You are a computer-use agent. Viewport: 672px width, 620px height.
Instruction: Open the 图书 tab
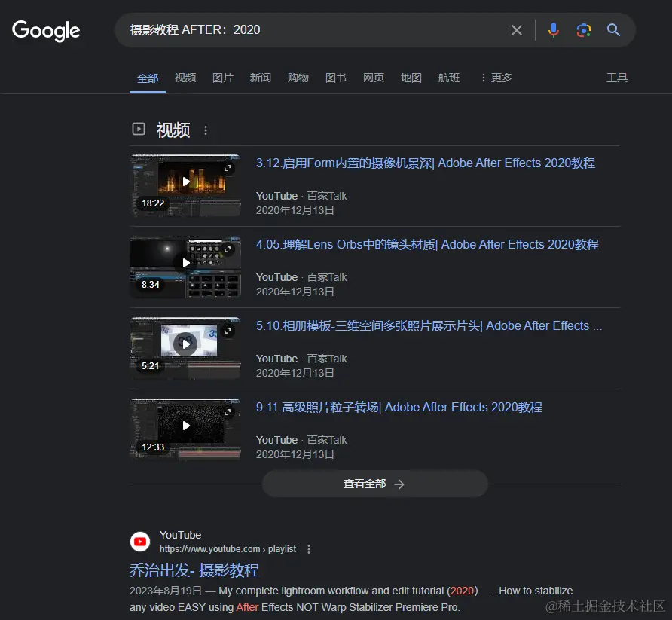click(336, 78)
